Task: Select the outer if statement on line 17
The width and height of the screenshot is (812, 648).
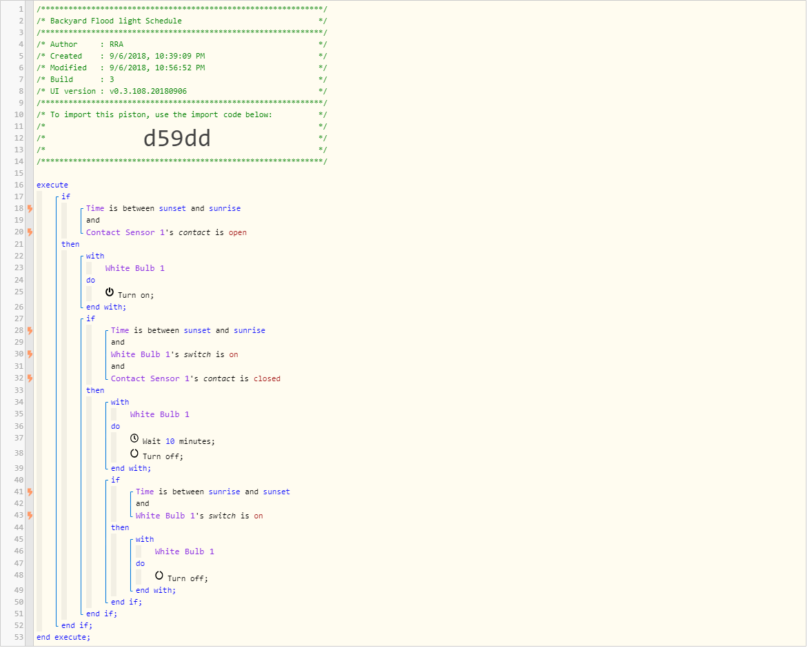Action: (65, 197)
